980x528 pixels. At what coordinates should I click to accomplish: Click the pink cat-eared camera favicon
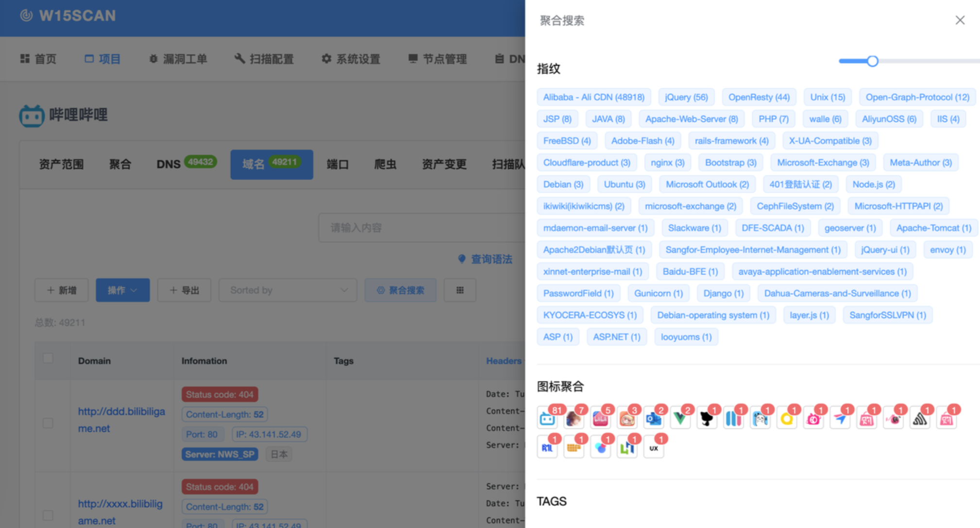813,418
